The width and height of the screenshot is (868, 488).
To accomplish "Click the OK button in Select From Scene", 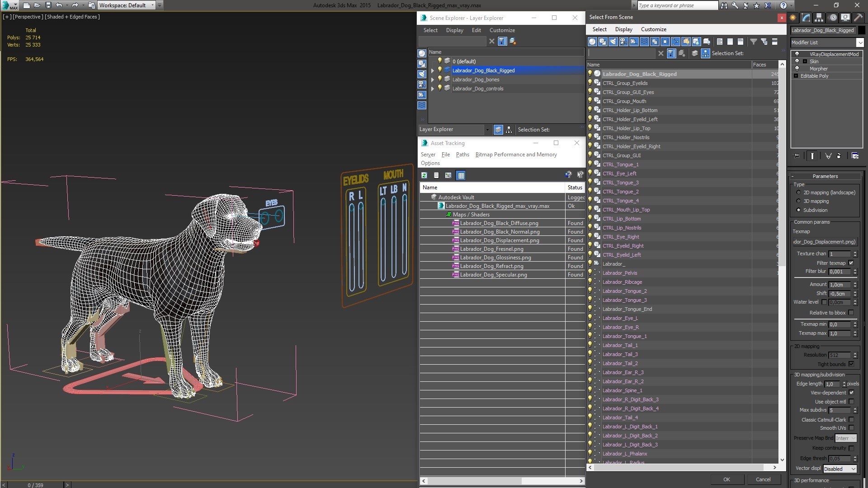I will 726,479.
